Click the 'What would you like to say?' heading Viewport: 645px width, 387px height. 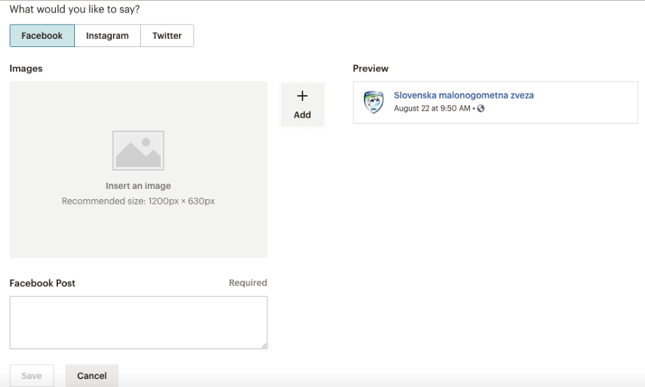click(74, 9)
